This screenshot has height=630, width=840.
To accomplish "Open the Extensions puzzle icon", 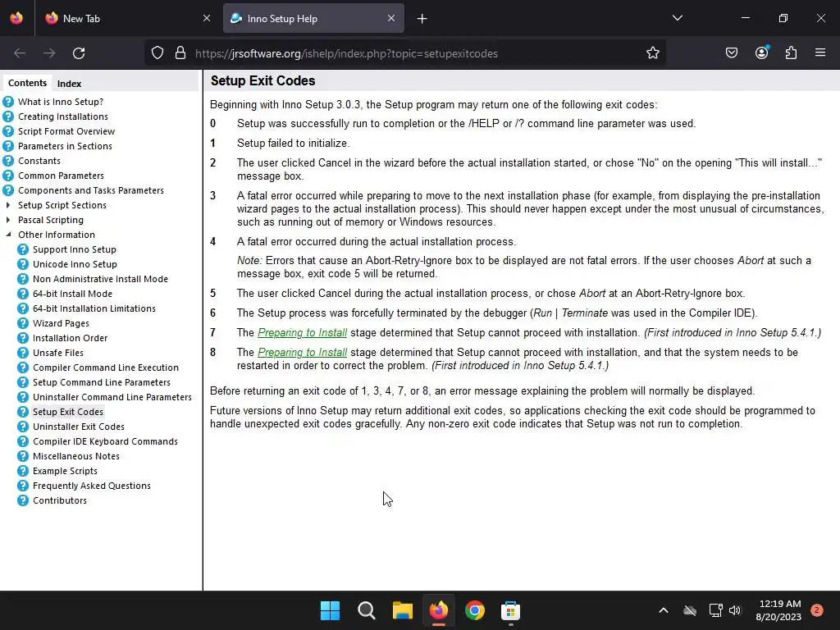I will pos(791,53).
